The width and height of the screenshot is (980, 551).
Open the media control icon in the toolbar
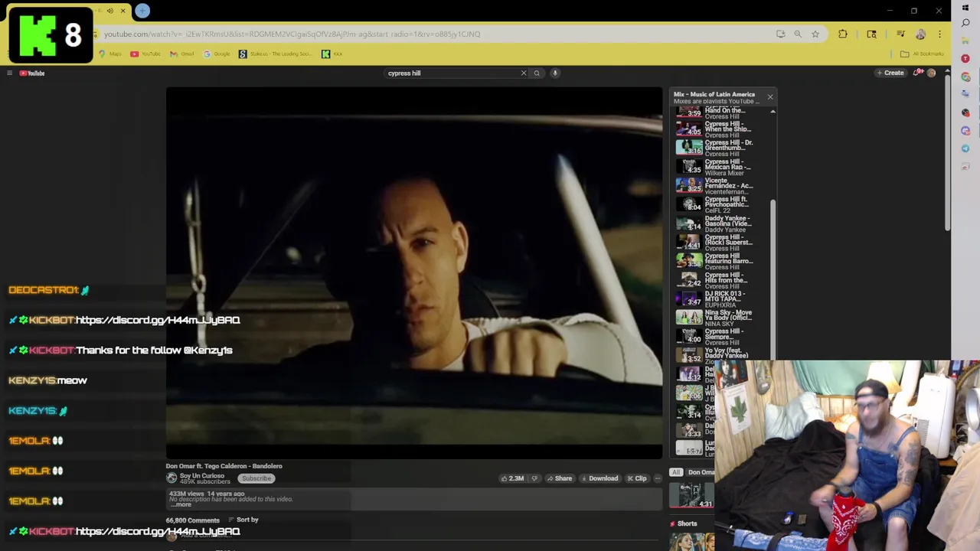(900, 34)
